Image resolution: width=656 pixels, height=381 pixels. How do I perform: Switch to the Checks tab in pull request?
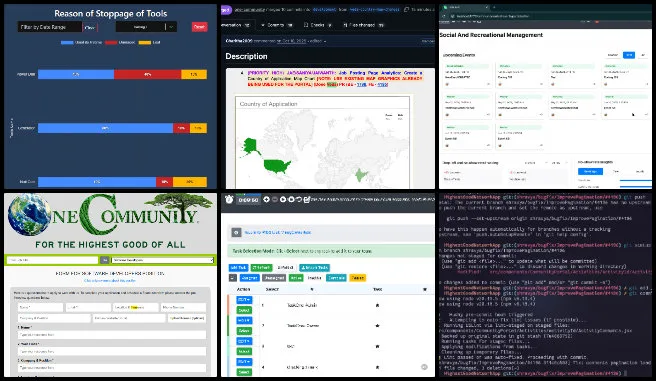(x=318, y=25)
